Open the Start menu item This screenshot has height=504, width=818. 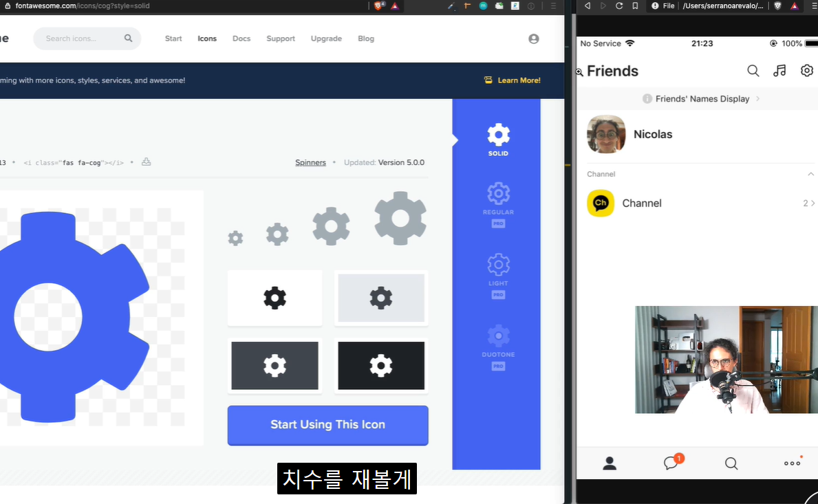[x=173, y=39]
